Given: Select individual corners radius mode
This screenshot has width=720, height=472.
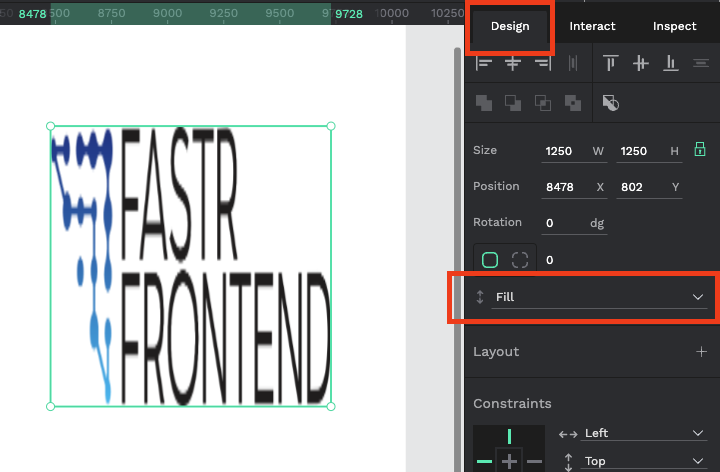Looking at the screenshot, I should [520, 260].
